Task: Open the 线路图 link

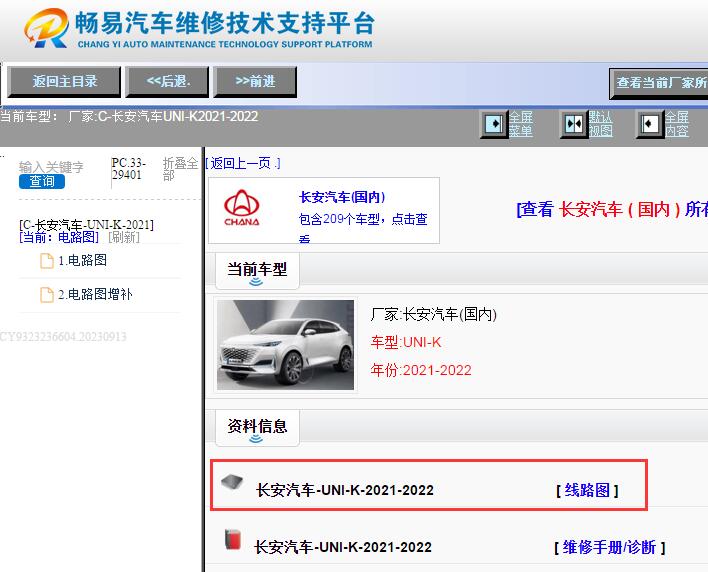Action: 587,490
